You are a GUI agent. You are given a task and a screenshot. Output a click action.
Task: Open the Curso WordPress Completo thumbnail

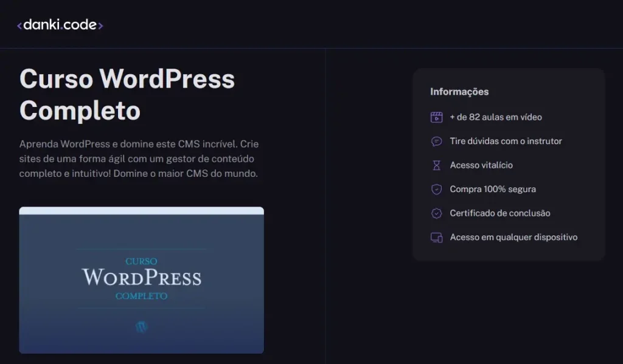point(141,280)
